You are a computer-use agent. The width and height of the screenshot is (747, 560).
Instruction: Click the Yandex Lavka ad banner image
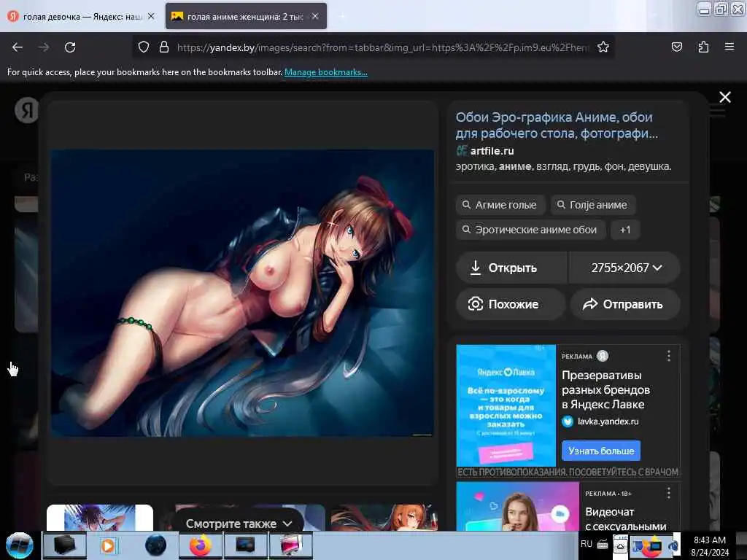click(506, 405)
